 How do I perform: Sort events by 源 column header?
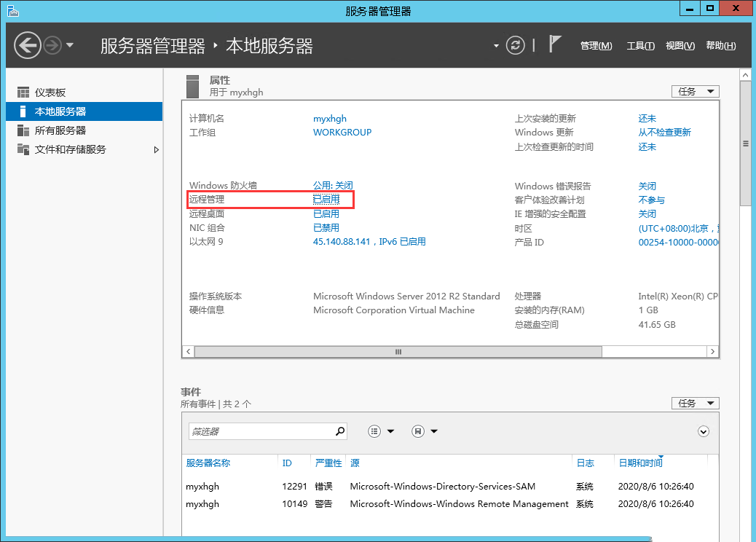pyautogui.click(x=355, y=463)
